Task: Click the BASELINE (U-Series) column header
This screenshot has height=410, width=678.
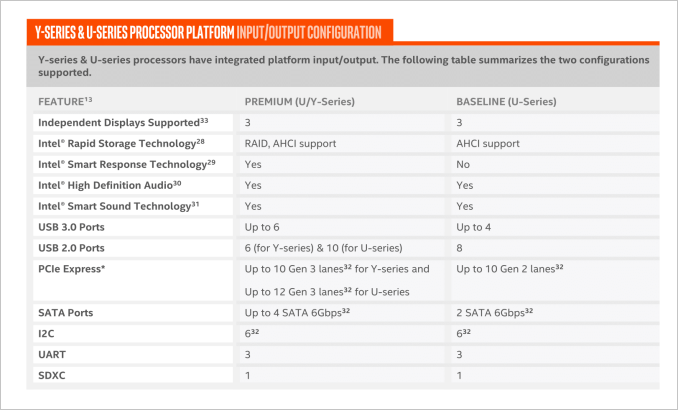Action: (506, 102)
